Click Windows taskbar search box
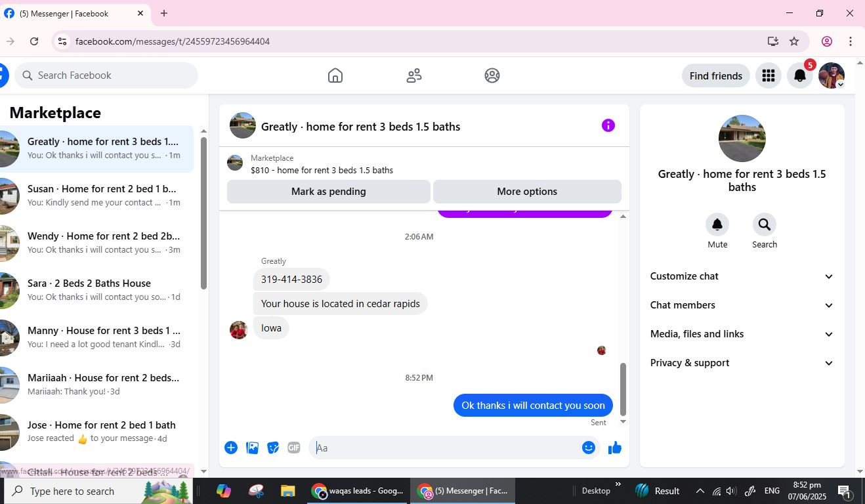Screen dimensions: 865x504 (x=98, y=491)
